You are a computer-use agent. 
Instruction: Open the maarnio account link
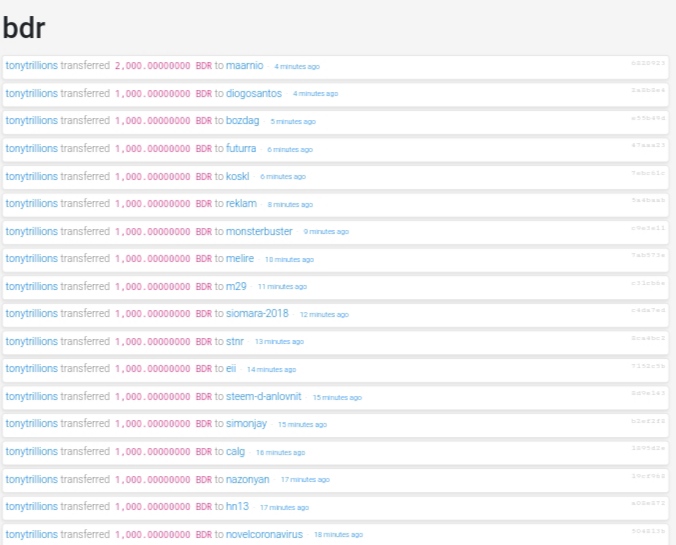[x=244, y=66]
